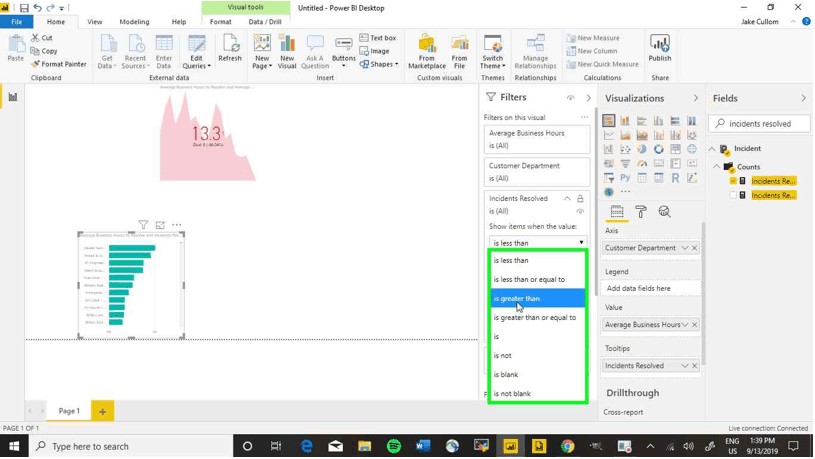Collapse the Incidents Resolved filter card
Viewport: 815px width, 459px height.
click(x=567, y=199)
